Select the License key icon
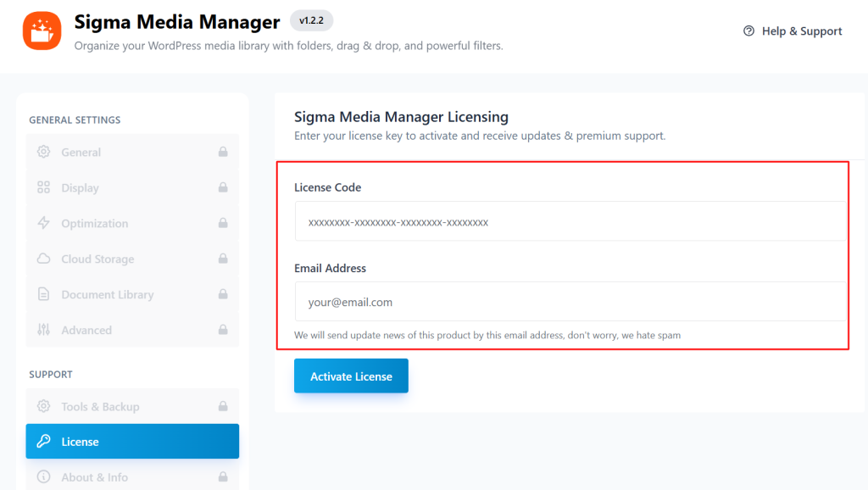The height and width of the screenshot is (490, 868). tap(45, 441)
